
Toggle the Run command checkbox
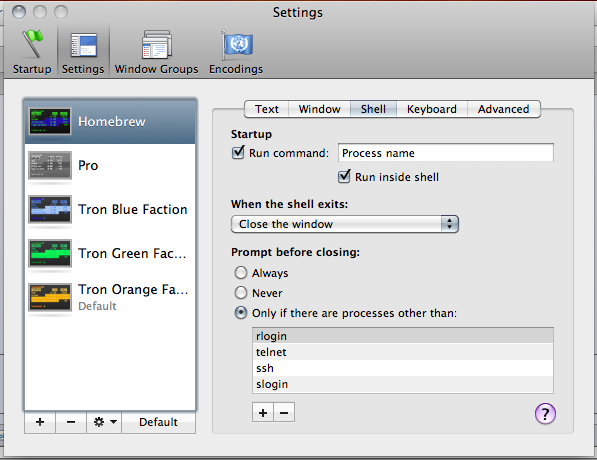238,153
